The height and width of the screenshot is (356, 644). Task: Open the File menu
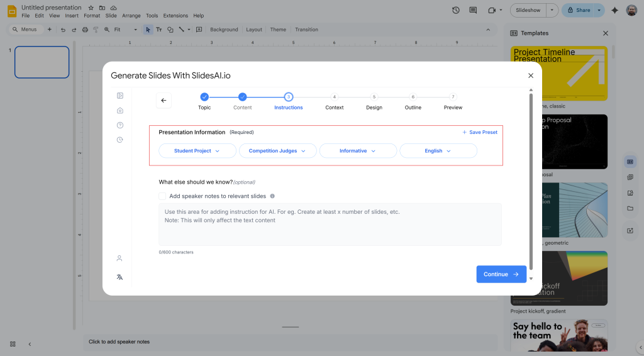click(x=25, y=16)
